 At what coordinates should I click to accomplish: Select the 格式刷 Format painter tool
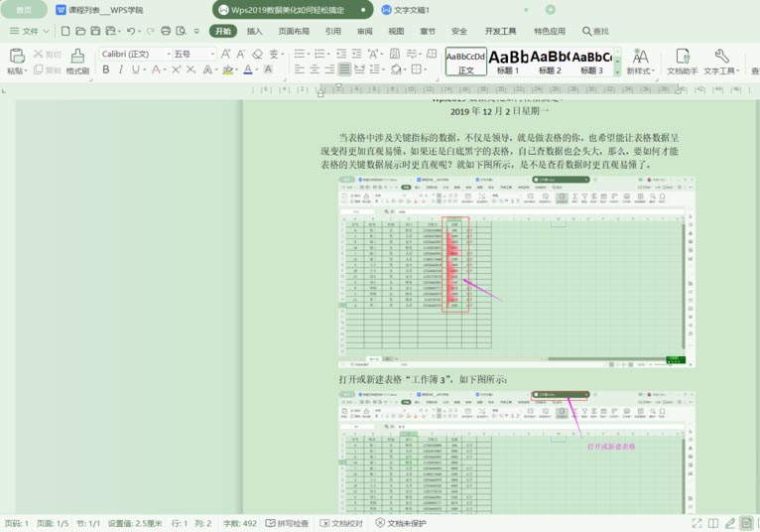pos(77,62)
